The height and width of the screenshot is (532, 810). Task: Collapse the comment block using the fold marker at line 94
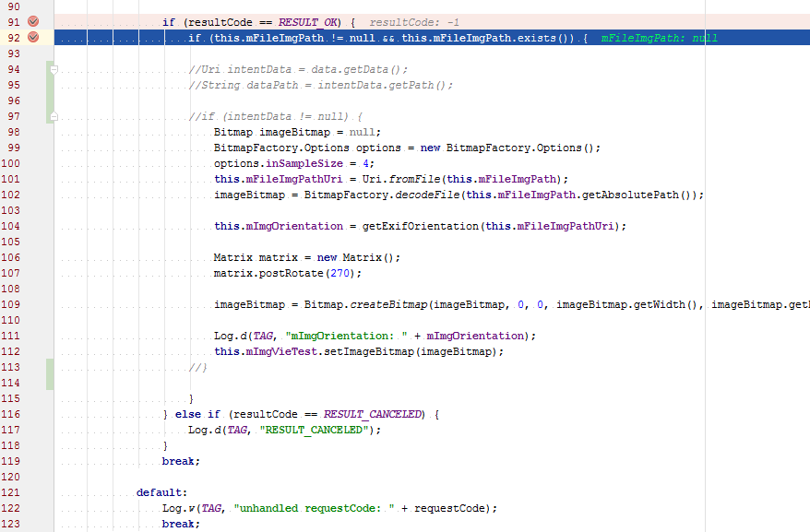click(x=53, y=68)
